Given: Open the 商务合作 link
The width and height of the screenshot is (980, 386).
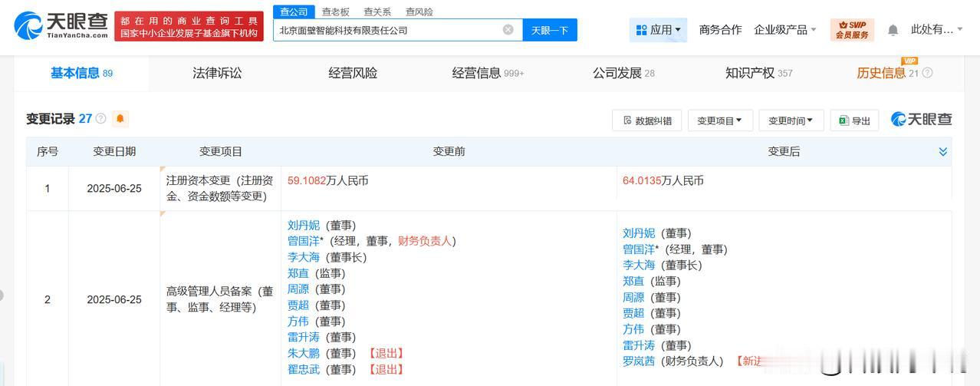Looking at the screenshot, I should pyautogui.click(x=720, y=30).
